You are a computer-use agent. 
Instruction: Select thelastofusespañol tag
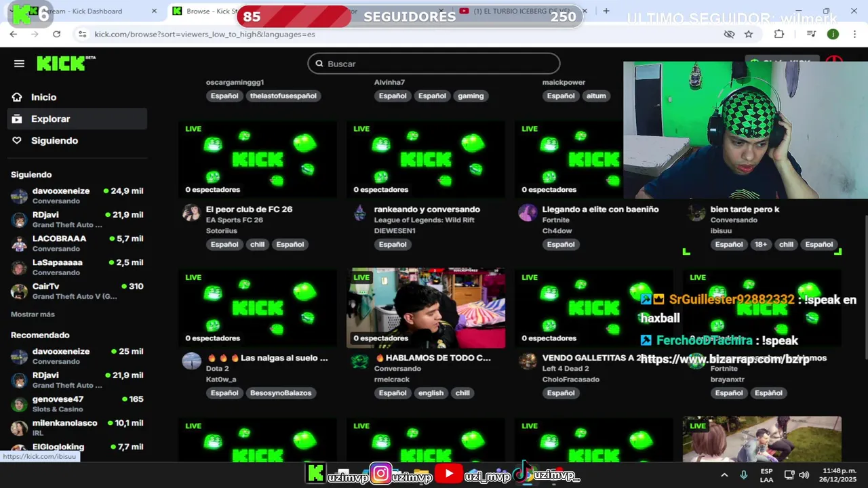[283, 96]
